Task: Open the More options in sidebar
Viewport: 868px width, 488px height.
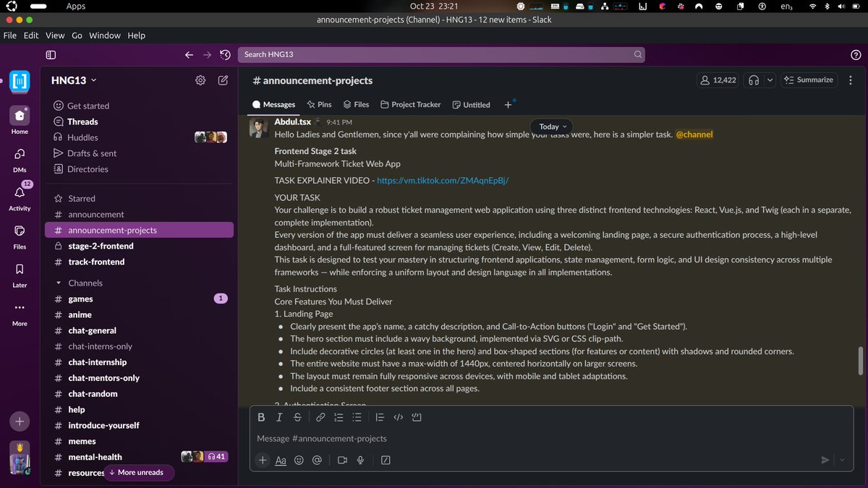Action: 20,312
